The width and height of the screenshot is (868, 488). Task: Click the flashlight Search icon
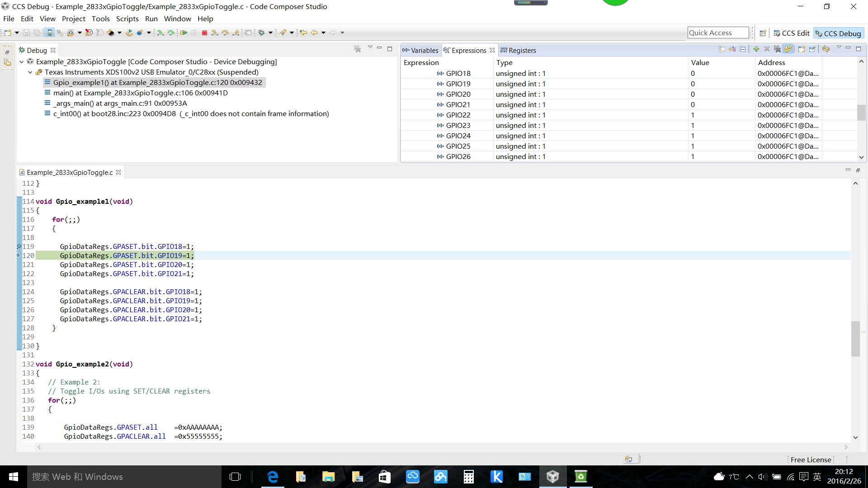tap(283, 33)
